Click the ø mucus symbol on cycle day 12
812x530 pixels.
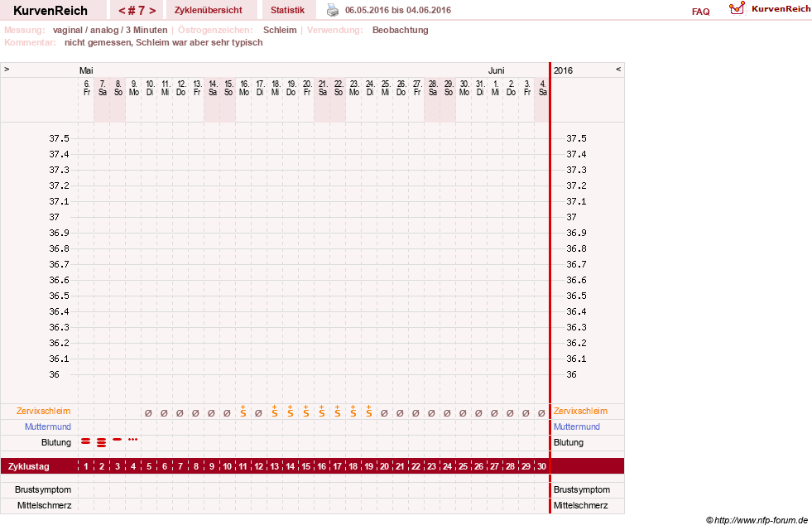pyautogui.click(x=258, y=413)
